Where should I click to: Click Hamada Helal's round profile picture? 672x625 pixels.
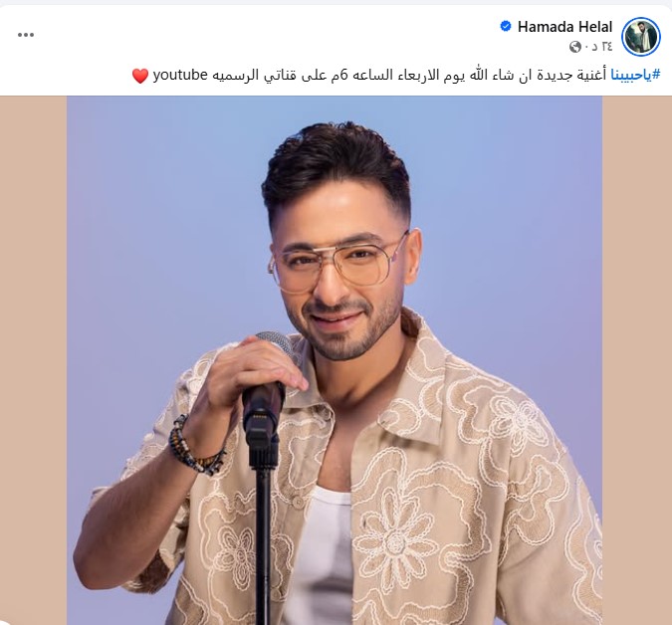(x=641, y=37)
